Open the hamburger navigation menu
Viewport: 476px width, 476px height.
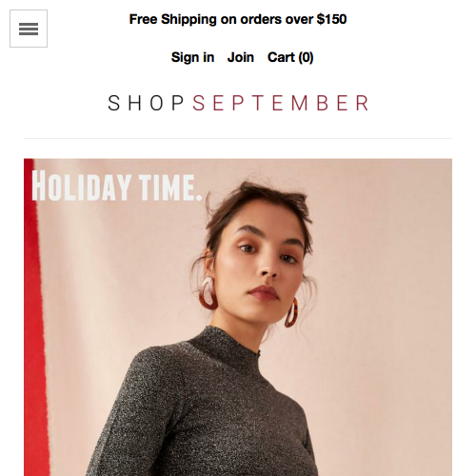point(29,29)
